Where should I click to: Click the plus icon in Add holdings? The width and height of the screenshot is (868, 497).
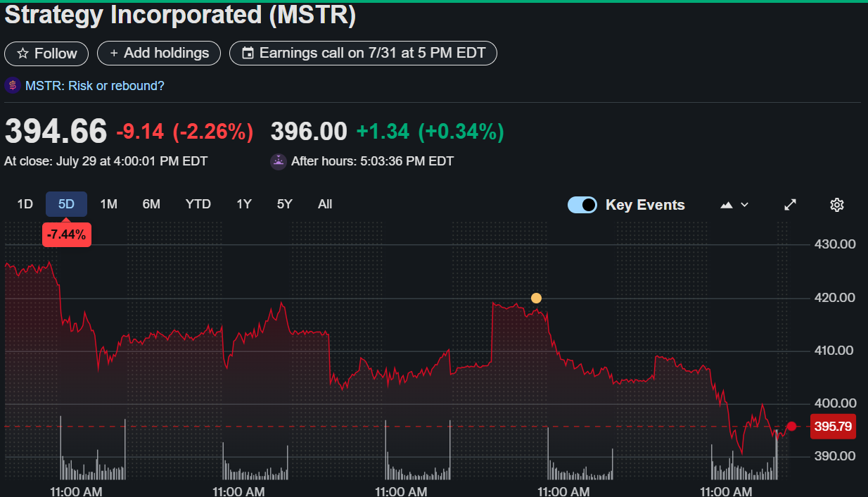114,54
